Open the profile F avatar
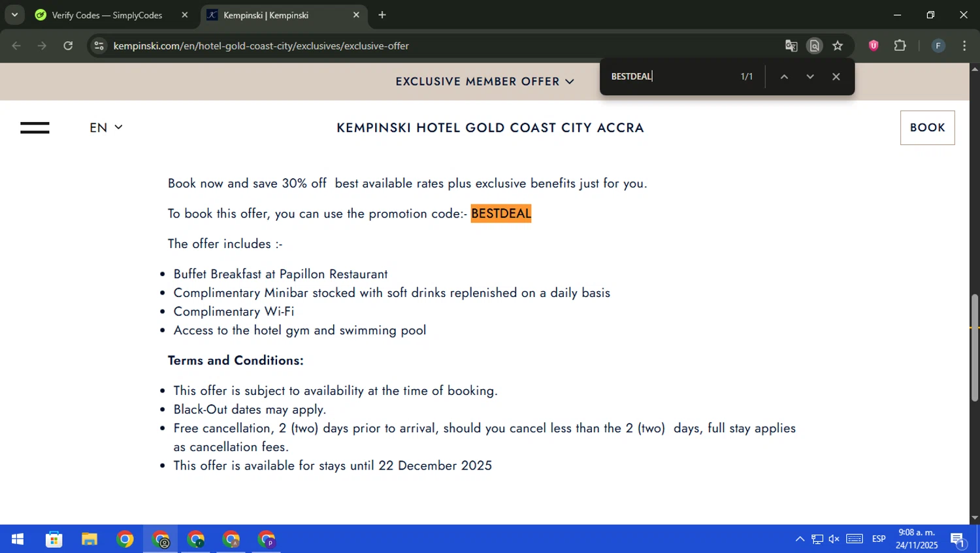The width and height of the screenshot is (980, 553). point(938,46)
